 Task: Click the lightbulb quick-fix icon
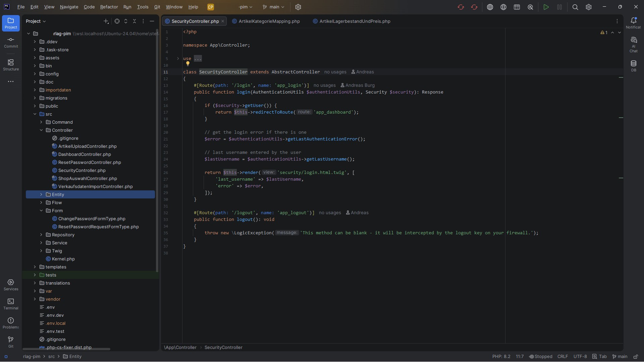click(x=188, y=63)
